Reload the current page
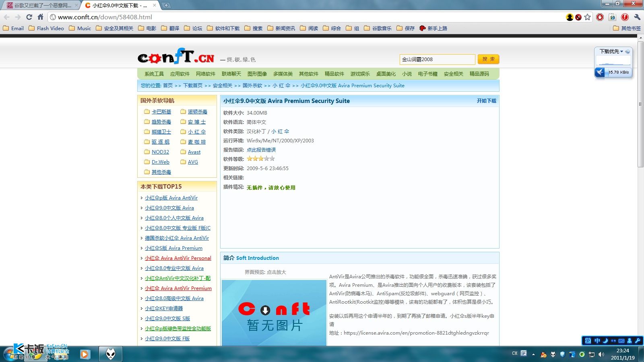This screenshot has width=644, height=362. [29, 17]
